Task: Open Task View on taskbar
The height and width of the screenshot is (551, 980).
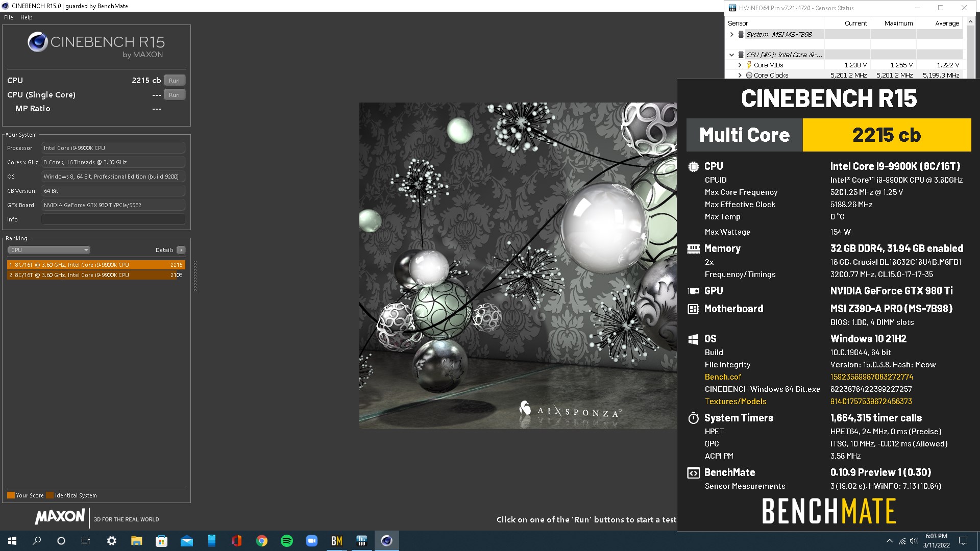Action: [x=86, y=541]
